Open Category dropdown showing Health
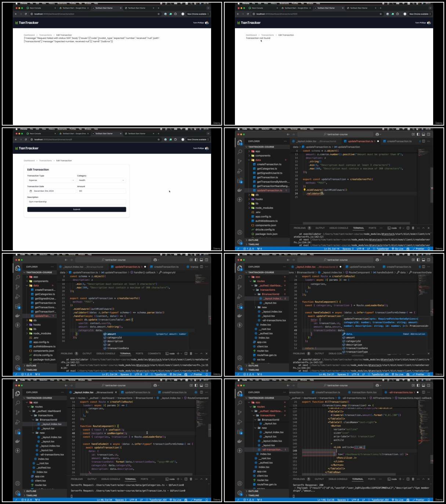 [102, 180]
